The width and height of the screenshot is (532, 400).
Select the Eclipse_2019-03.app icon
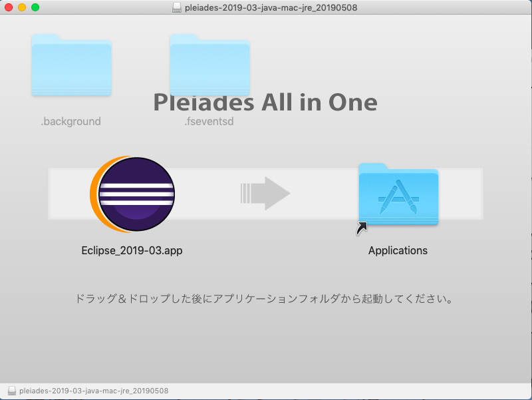(x=132, y=194)
